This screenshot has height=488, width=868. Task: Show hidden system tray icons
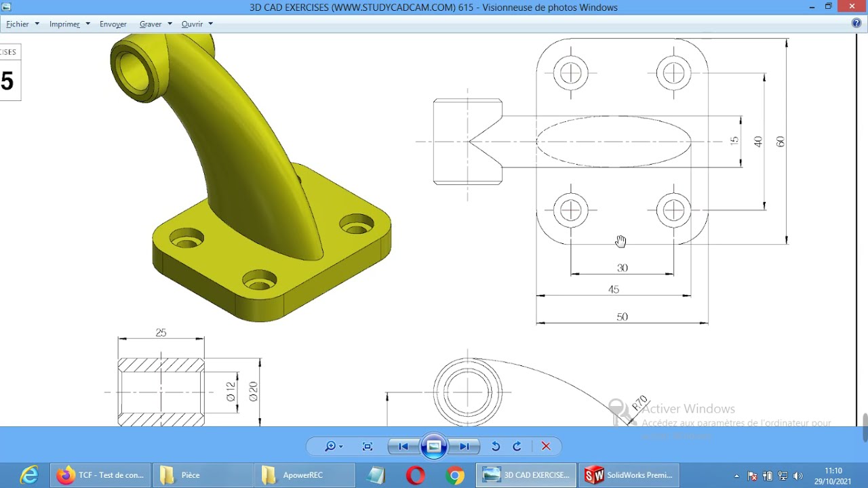(737, 476)
